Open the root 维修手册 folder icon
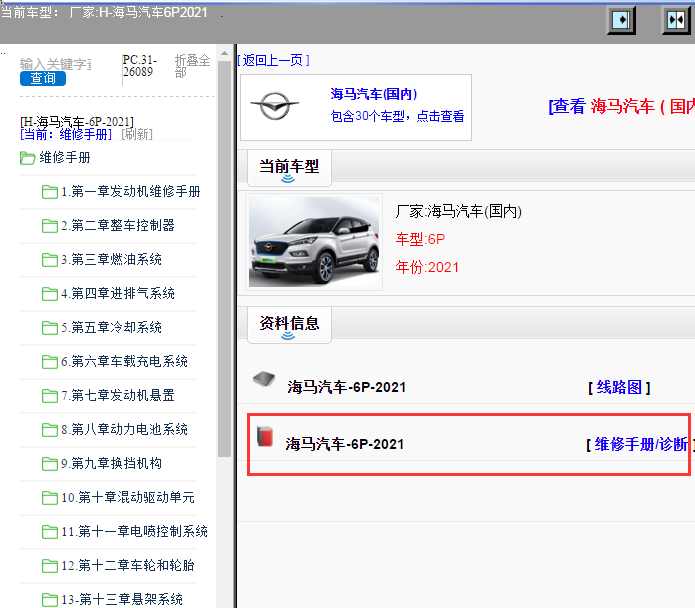The image size is (695, 608). [27, 158]
